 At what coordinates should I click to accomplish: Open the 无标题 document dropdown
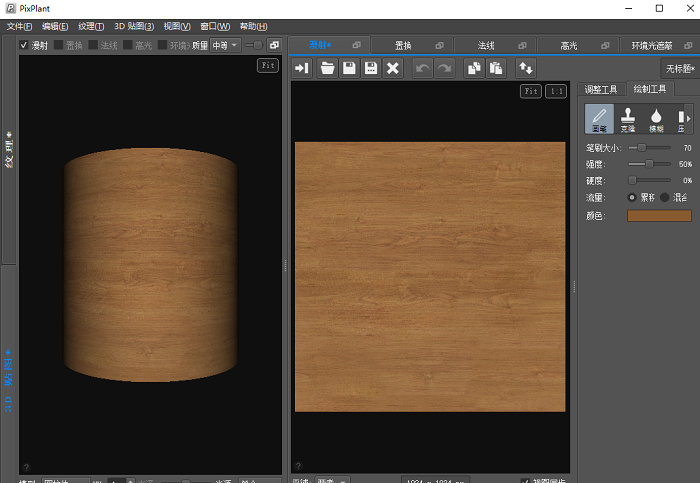678,69
